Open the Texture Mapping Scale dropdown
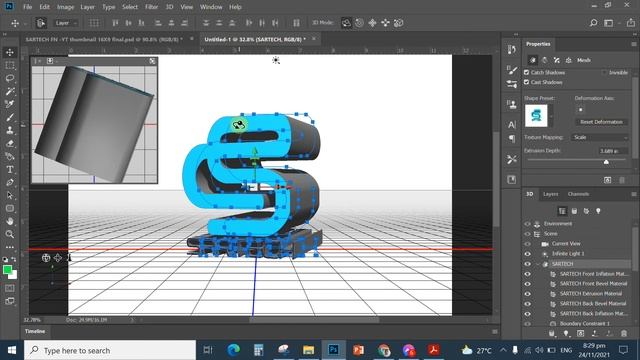Screen dimensions: 640x360 [x=600, y=137]
